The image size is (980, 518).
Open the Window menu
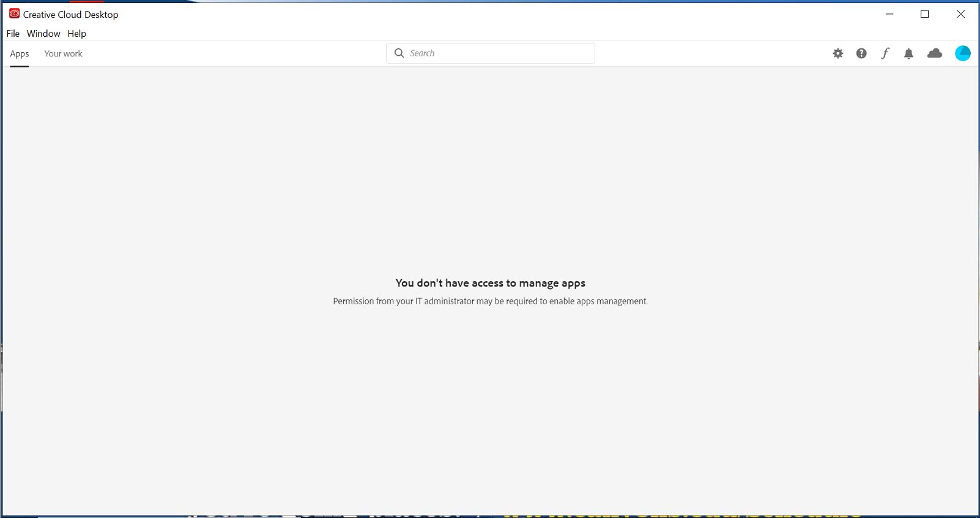[x=43, y=34]
